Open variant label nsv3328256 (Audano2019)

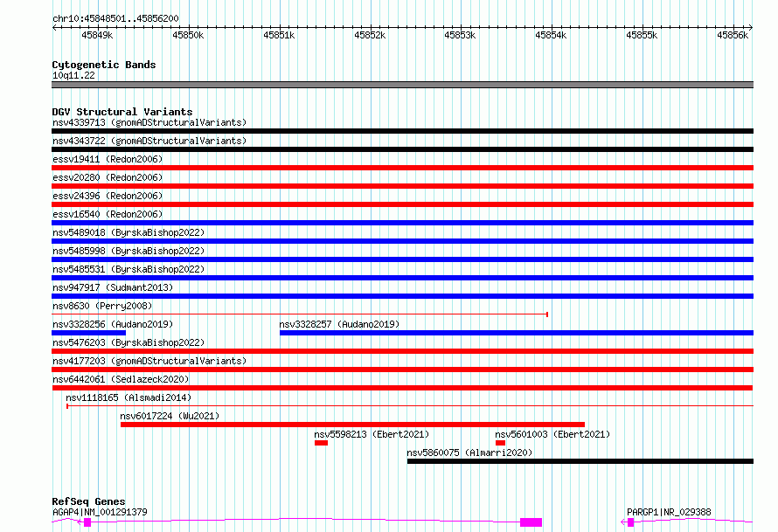tap(113, 324)
